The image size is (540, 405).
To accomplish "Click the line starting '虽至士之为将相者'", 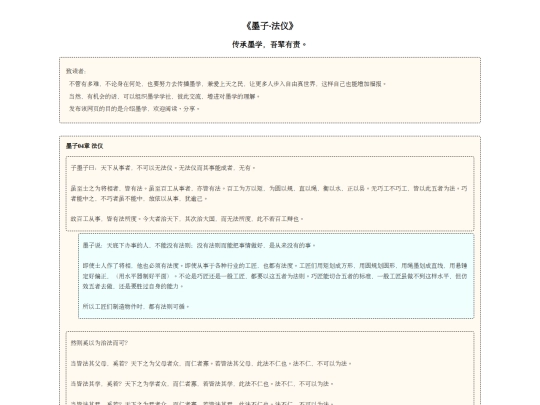I will [x=269, y=189].
